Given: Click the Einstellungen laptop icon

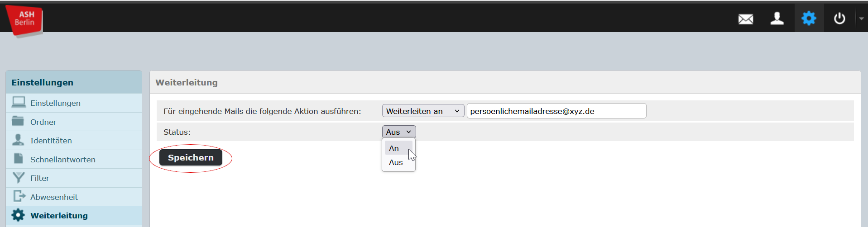Looking at the screenshot, I should (x=19, y=103).
